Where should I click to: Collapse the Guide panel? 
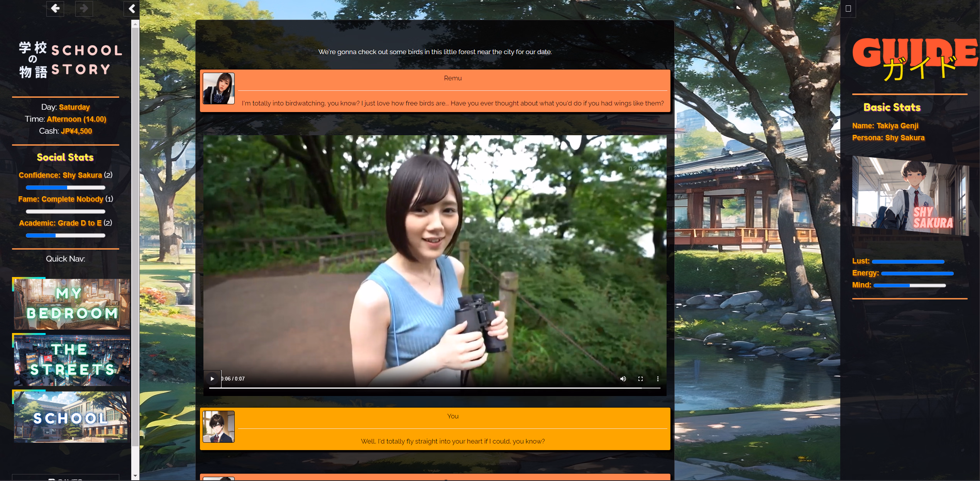pyautogui.click(x=848, y=8)
